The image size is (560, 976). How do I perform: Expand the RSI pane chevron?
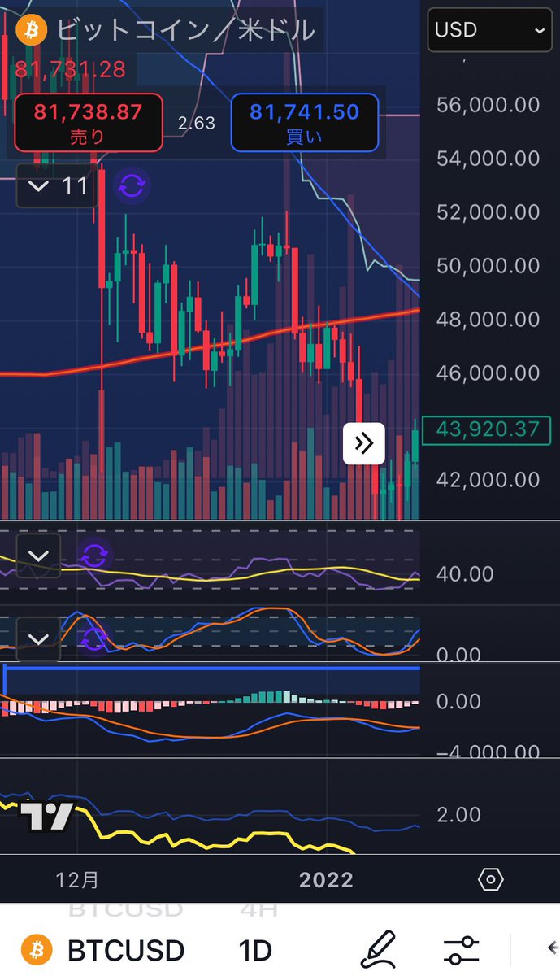coord(38,556)
